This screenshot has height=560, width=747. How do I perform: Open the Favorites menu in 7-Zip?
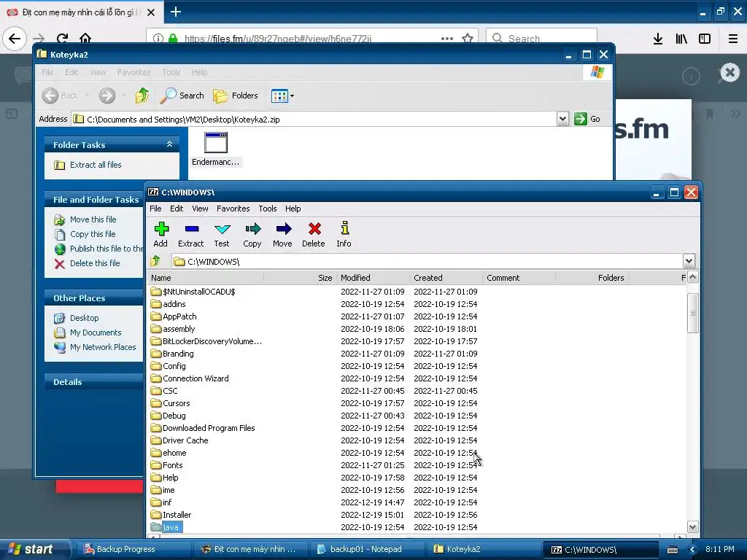(233, 209)
